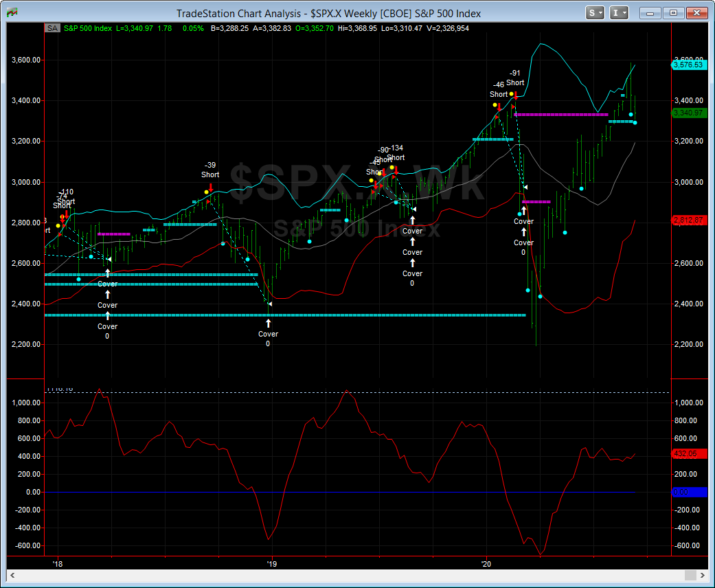Click the V=2,326,954 volume readout

tap(448, 28)
